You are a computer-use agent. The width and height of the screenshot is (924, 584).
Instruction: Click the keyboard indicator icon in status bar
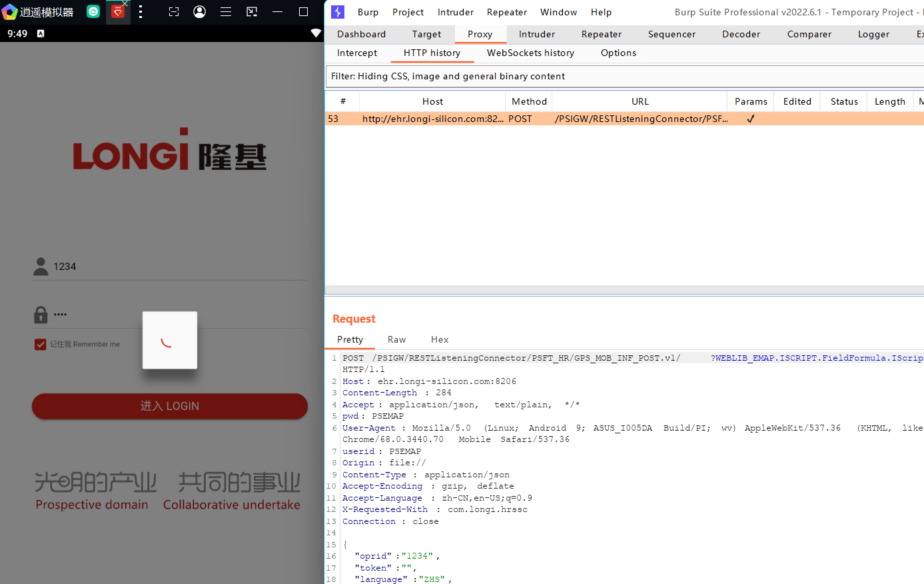click(x=41, y=33)
